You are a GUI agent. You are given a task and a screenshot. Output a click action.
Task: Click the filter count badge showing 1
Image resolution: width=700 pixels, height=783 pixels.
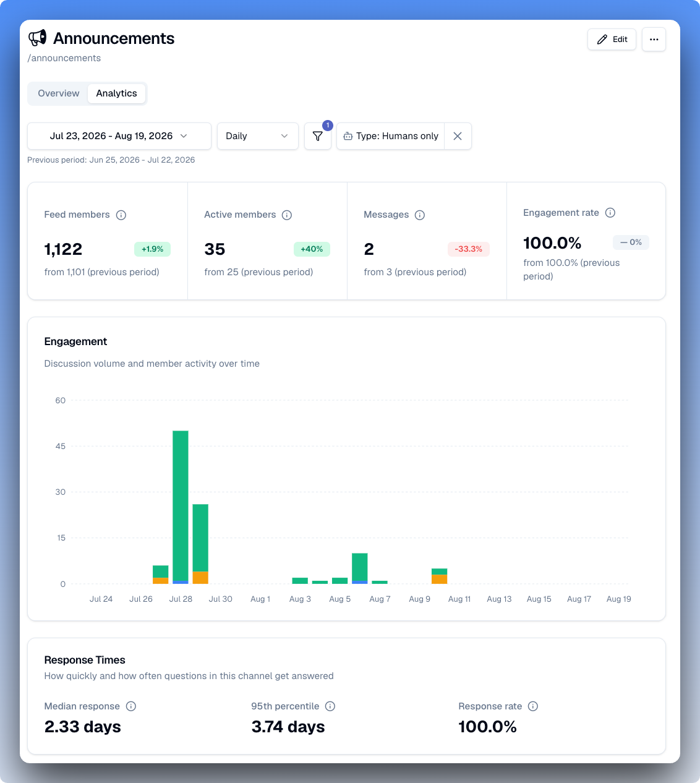(x=328, y=126)
